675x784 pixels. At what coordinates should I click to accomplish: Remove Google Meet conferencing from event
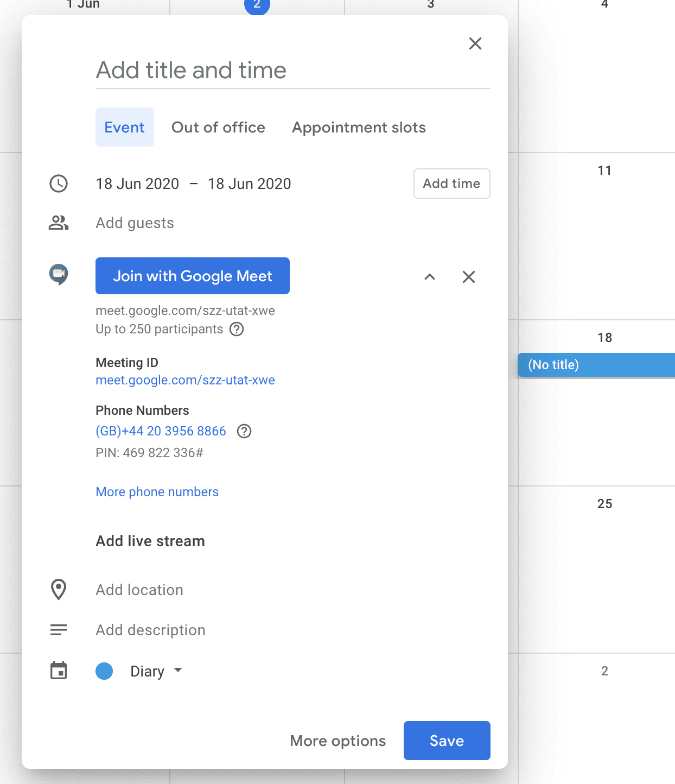pos(469,277)
